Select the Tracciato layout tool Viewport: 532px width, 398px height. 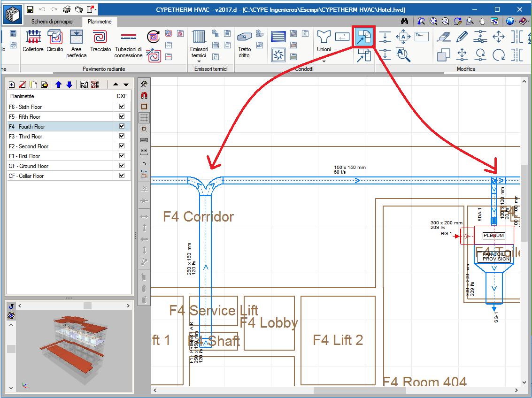click(x=100, y=41)
